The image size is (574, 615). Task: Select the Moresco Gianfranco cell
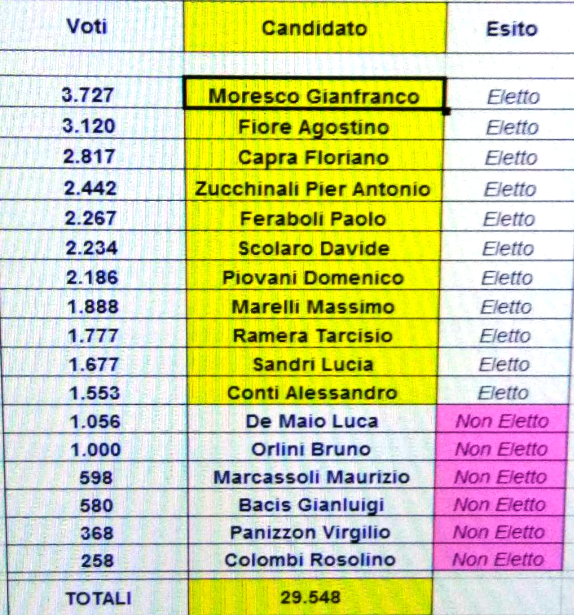click(x=314, y=93)
